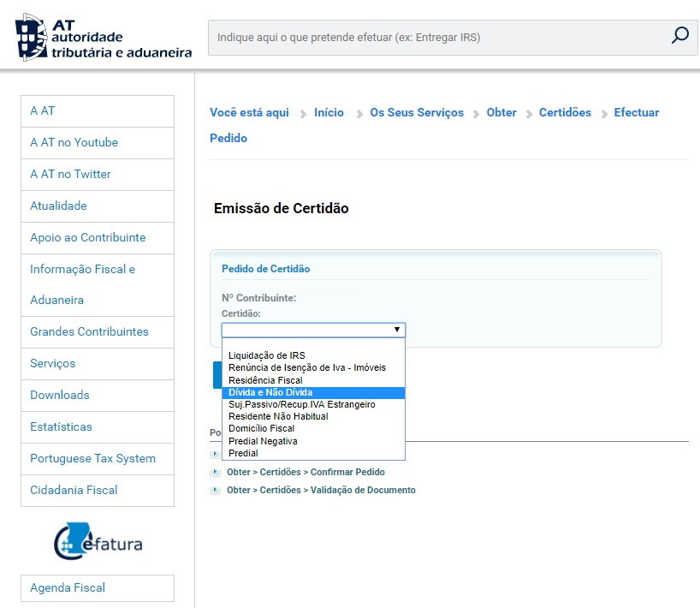700x608 pixels.
Task: Open Obter > Certidões > Validação de Documento
Action: click(x=321, y=490)
